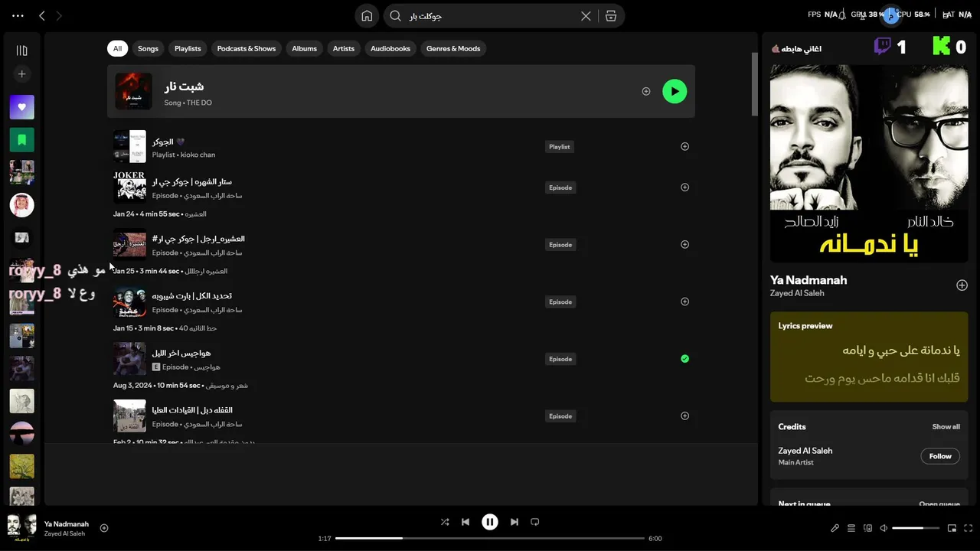Image resolution: width=980 pixels, height=551 pixels.
Task: Click the Twitch overlay icon
Action: 882,47
